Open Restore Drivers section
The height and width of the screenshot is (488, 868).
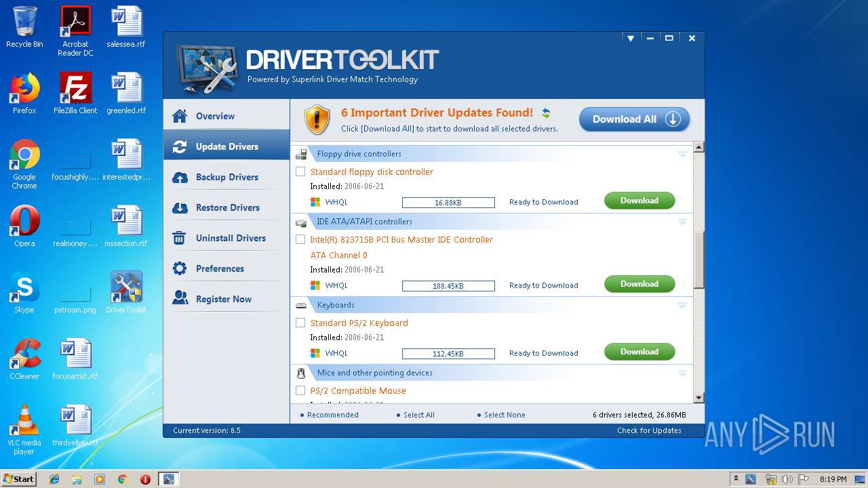coord(226,207)
